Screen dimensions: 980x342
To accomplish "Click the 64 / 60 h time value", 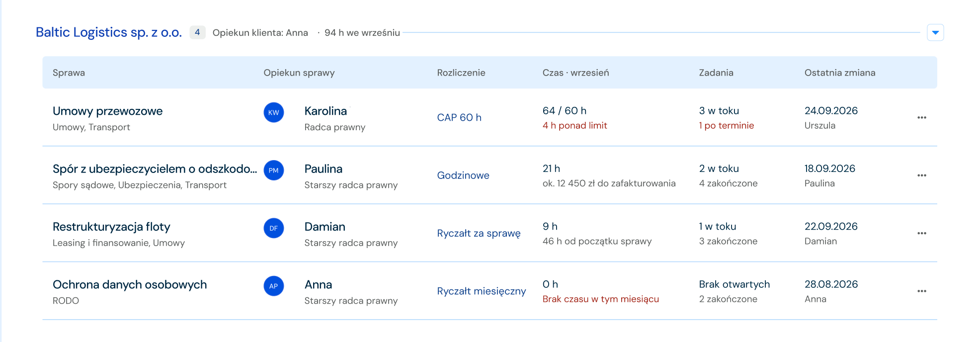I will point(565,110).
